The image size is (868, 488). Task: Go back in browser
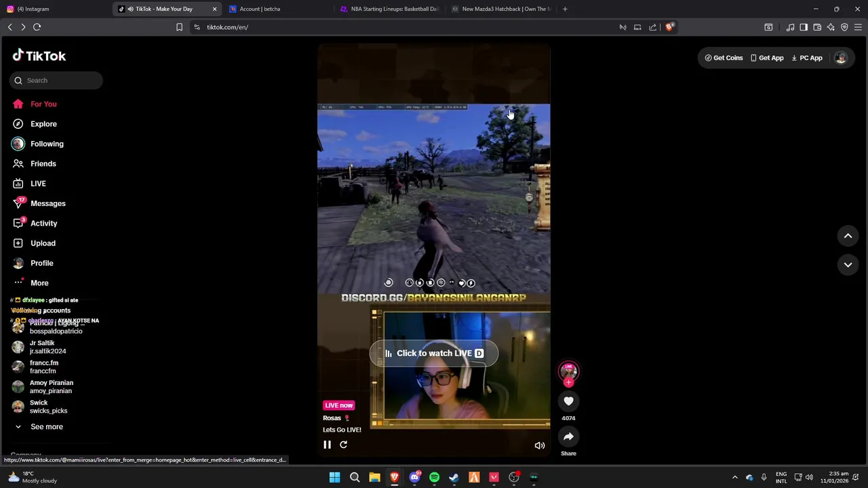pos(9,27)
